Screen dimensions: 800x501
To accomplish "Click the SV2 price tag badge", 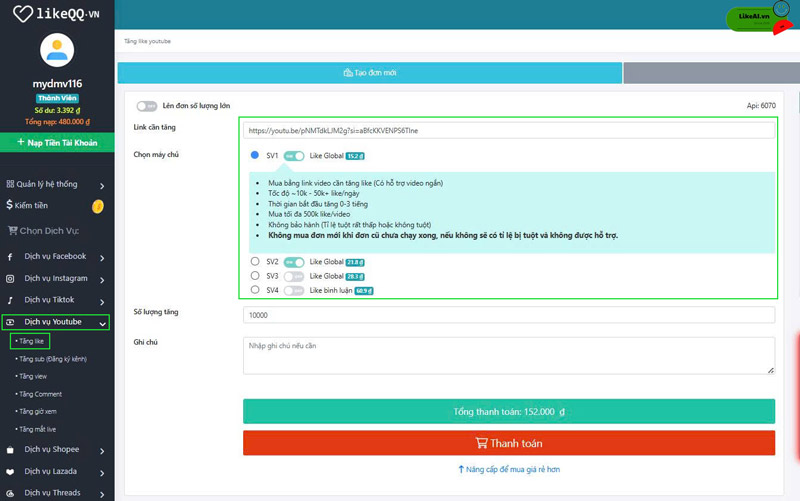I will [355, 262].
